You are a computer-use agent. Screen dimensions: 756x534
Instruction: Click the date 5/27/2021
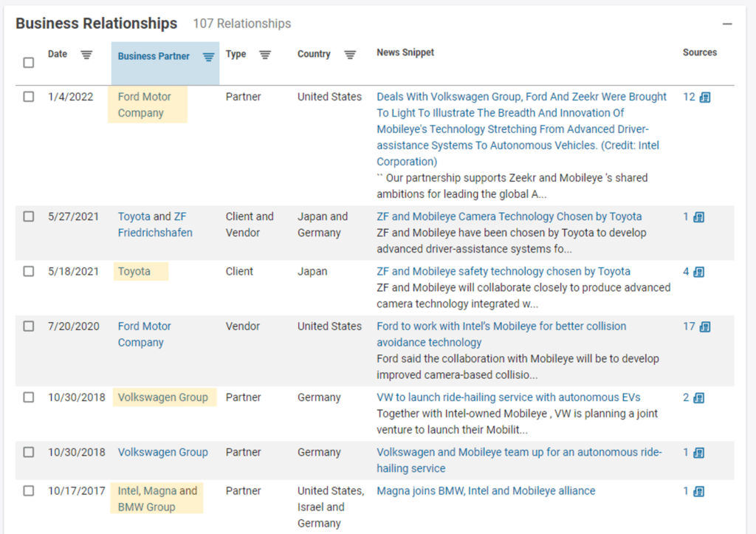[73, 216]
